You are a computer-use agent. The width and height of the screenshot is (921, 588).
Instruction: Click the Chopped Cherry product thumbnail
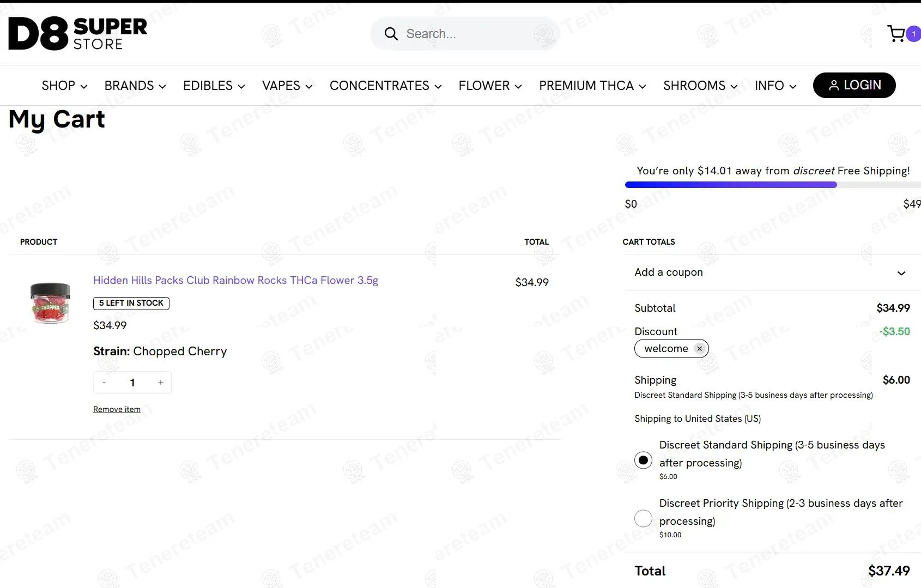click(x=50, y=302)
